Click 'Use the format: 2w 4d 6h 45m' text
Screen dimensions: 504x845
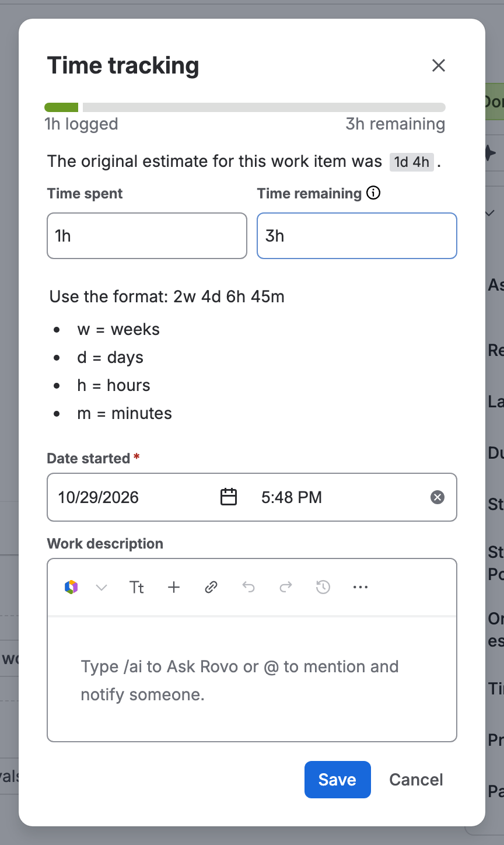(167, 296)
